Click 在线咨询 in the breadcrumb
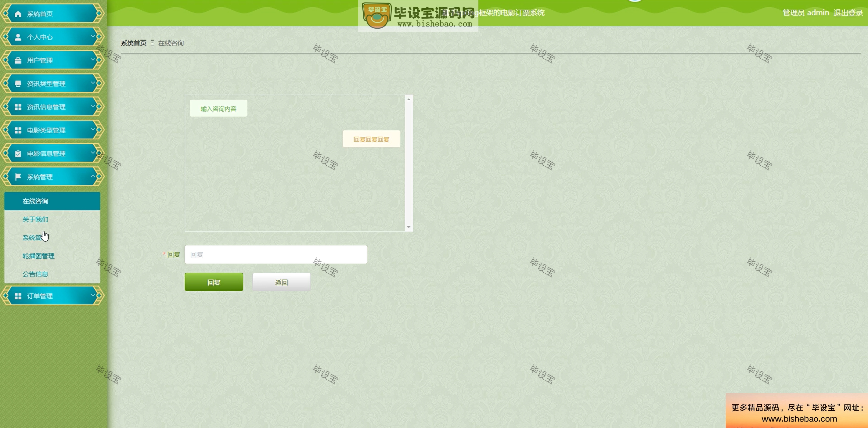 [x=171, y=43]
